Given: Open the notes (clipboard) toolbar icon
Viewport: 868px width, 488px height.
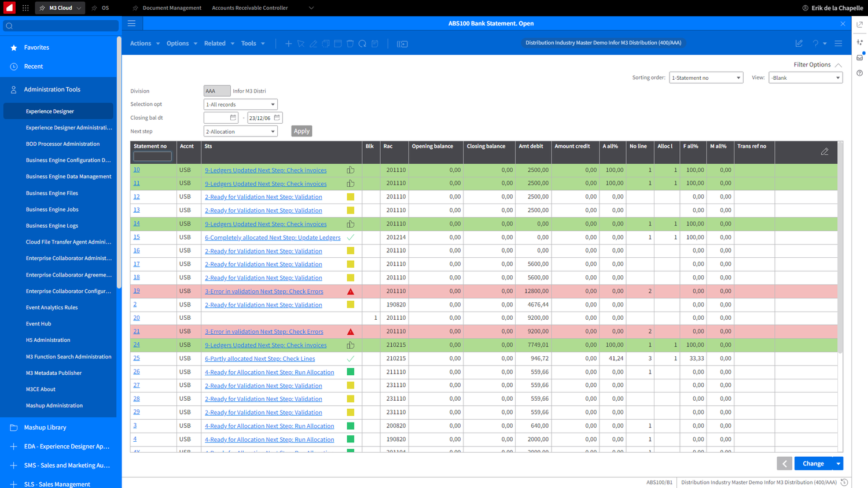Looking at the screenshot, I should tap(374, 43).
